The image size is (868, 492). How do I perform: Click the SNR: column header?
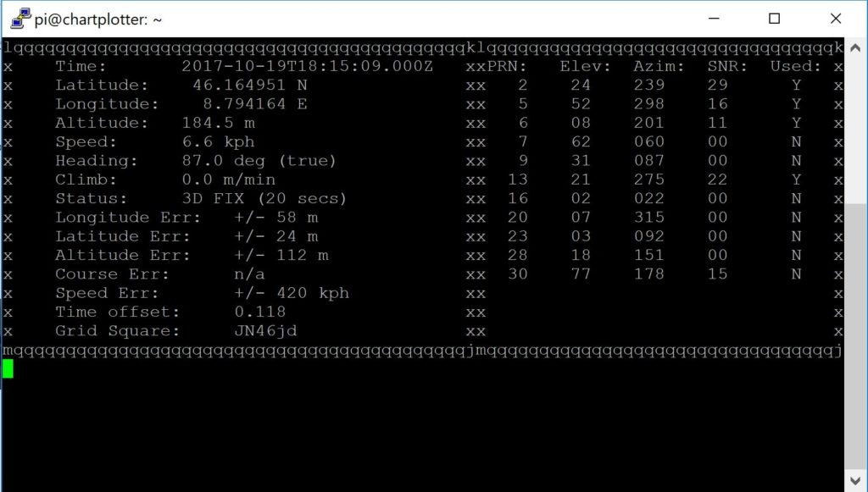point(727,66)
